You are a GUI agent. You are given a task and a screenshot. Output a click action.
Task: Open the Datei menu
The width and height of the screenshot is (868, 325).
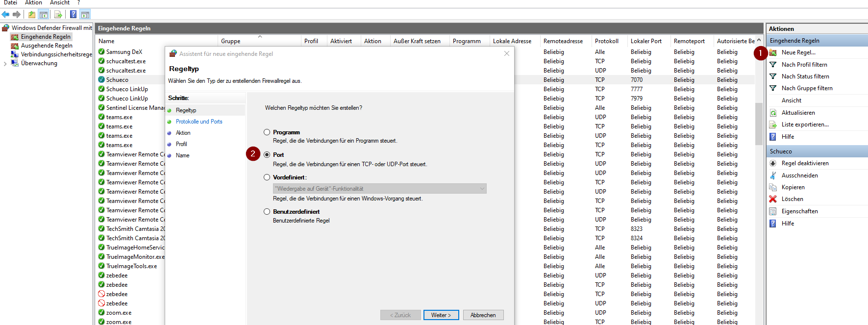coord(10,3)
